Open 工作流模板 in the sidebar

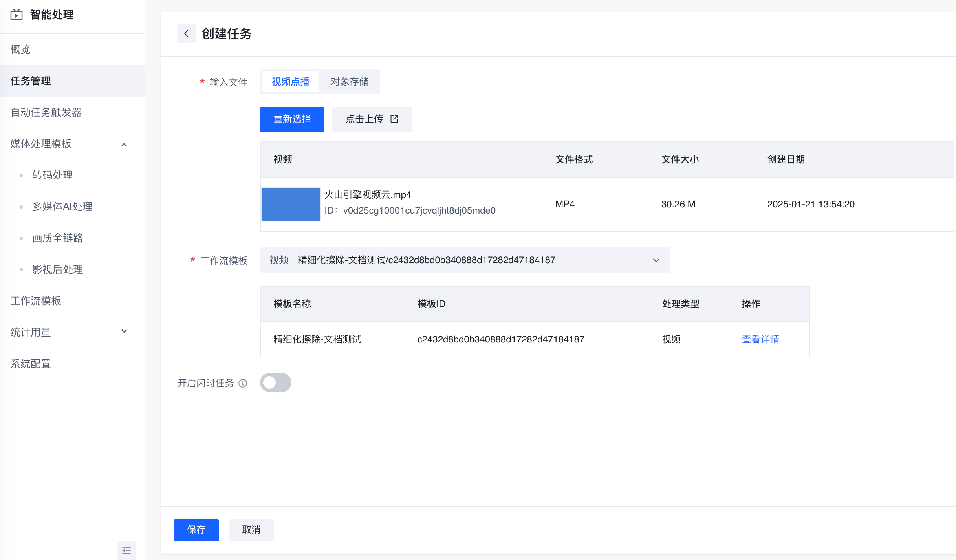coord(72,301)
